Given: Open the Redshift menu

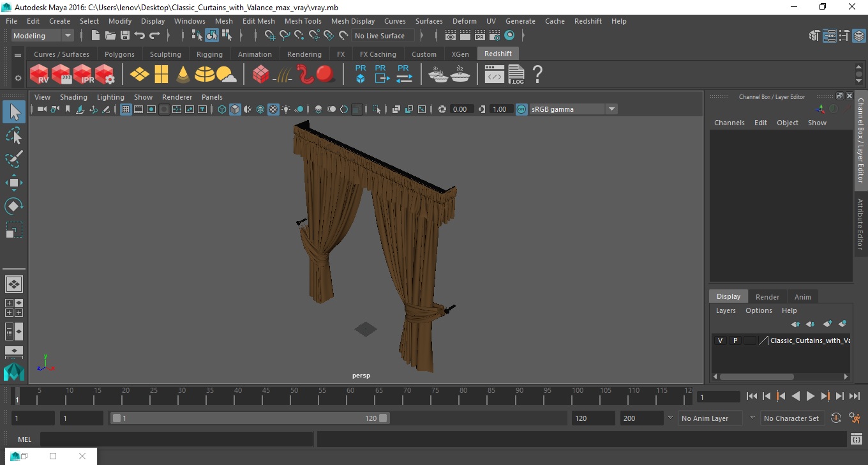Looking at the screenshot, I should coord(588,21).
